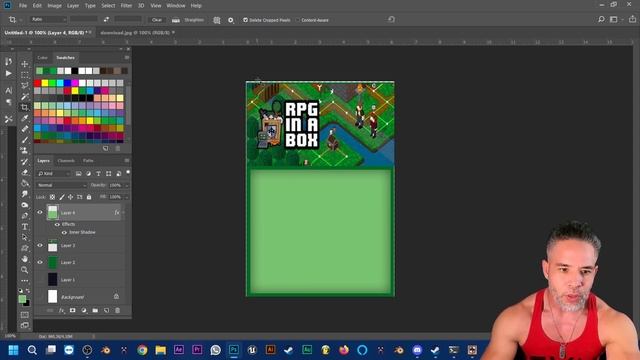Select the Magic Wand tool
Screen dimensions: 640x360
pyautogui.click(x=24, y=97)
